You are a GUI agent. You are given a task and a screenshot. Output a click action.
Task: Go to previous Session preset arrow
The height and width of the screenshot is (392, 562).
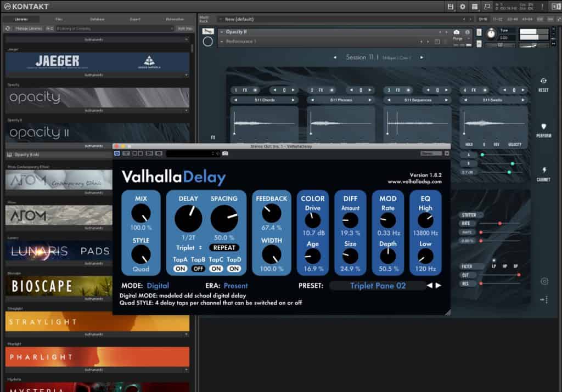tap(335, 57)
